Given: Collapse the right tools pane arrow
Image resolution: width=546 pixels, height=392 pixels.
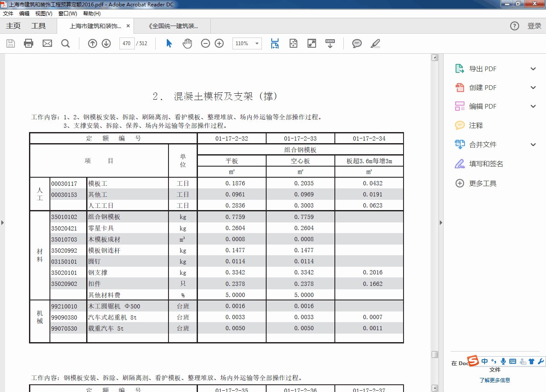Looking at the screenshot, I should click(x=441, y=222).
